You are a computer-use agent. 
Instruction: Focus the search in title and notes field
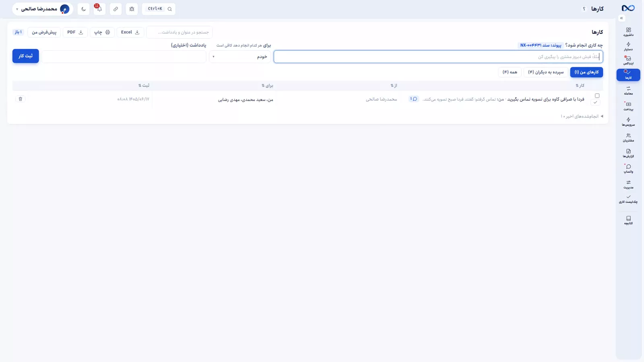pos(180,32)
